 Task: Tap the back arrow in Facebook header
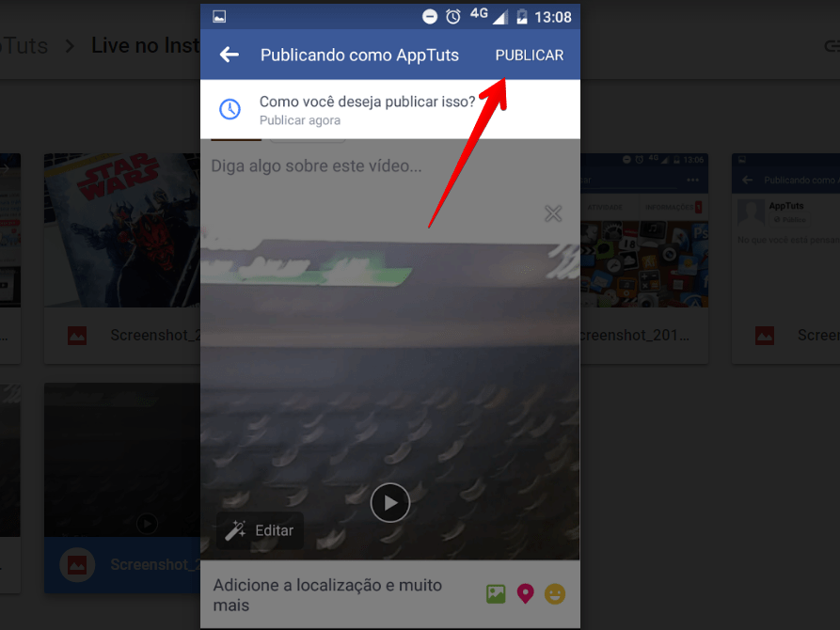click(230, 55)
